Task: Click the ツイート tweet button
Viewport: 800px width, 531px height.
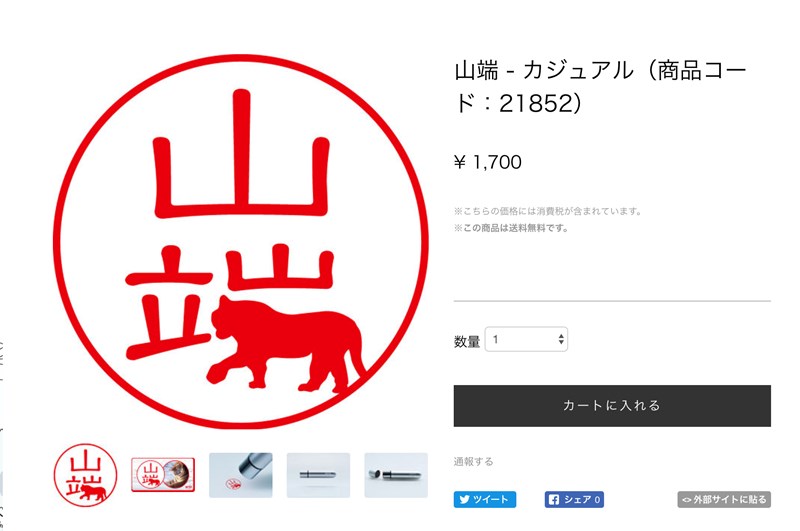Action: point(485,499)
